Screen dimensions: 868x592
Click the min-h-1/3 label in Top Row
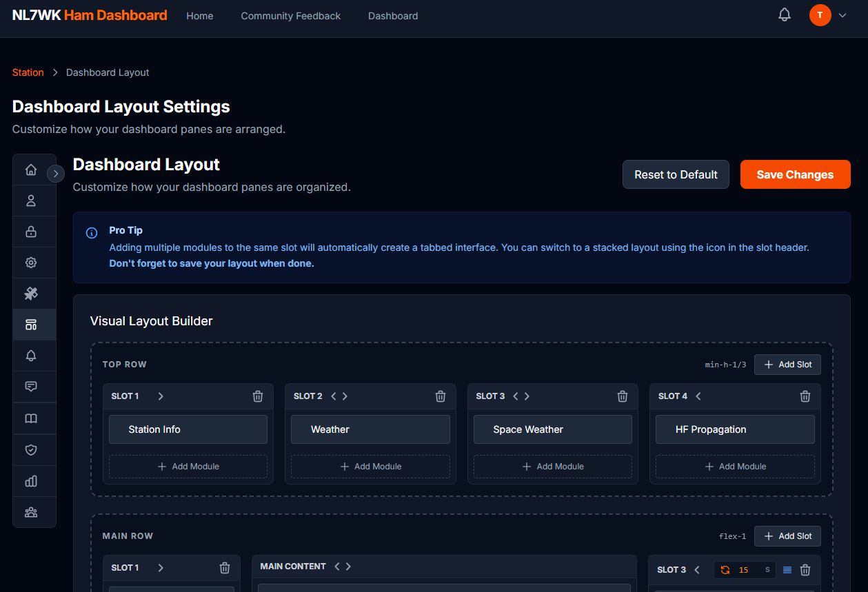coord(725,365)
